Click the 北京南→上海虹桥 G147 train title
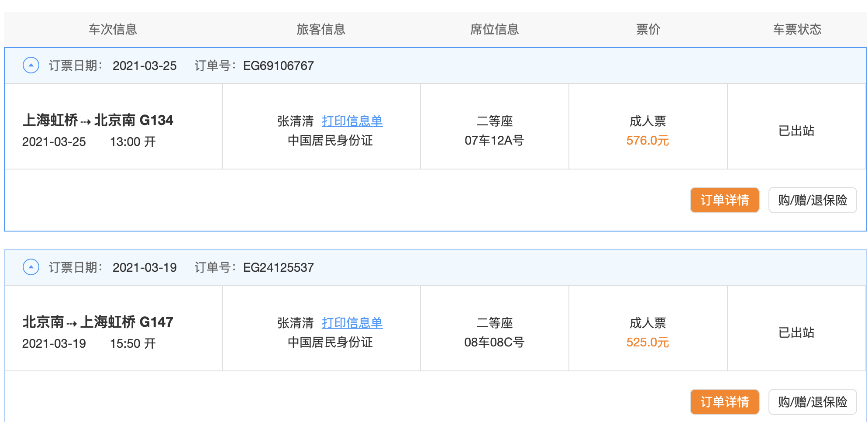The image size is (868, 422). tap(98, 322)
